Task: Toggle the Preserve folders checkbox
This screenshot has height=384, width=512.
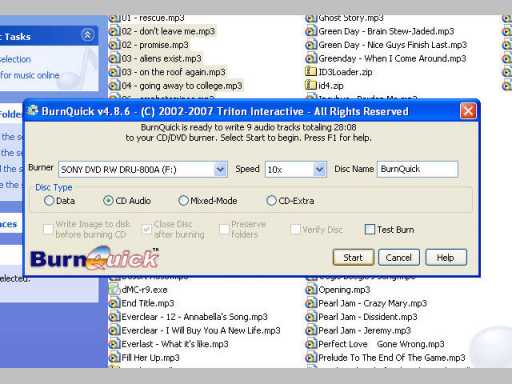Action: [224, 229]
